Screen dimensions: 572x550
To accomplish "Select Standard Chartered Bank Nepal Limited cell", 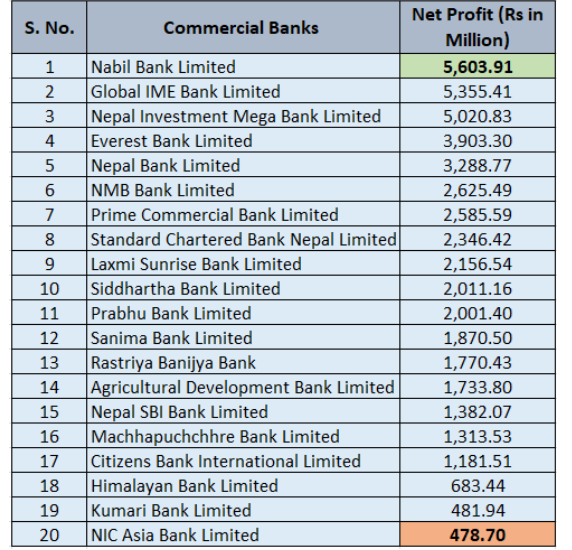I will coord(243,239).
